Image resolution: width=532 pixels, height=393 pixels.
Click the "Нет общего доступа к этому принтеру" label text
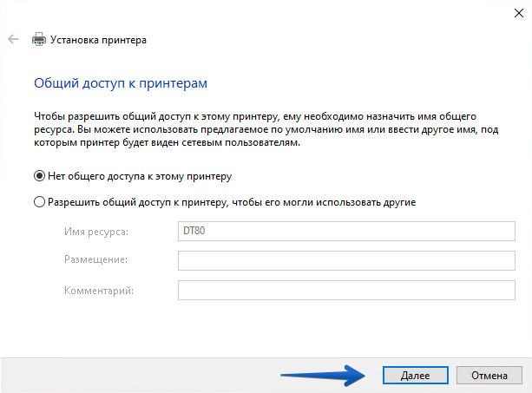click(x=139, y=175)
